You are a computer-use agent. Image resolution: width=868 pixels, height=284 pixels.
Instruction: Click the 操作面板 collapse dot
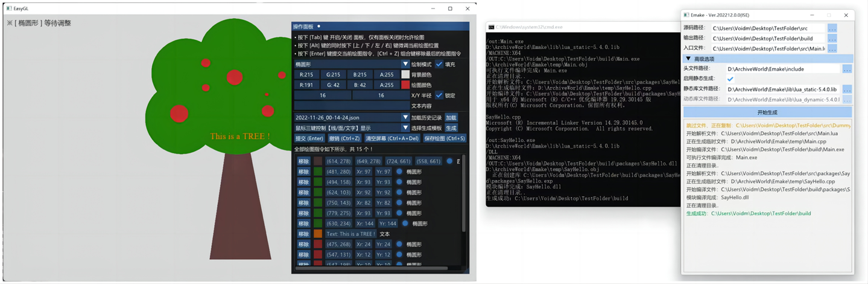click(319, 27)
